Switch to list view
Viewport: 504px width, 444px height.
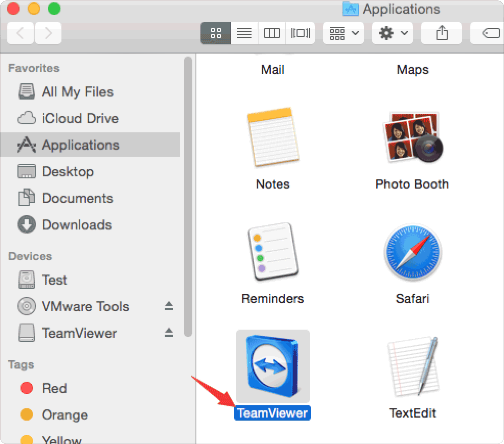(x=244, y=33)
